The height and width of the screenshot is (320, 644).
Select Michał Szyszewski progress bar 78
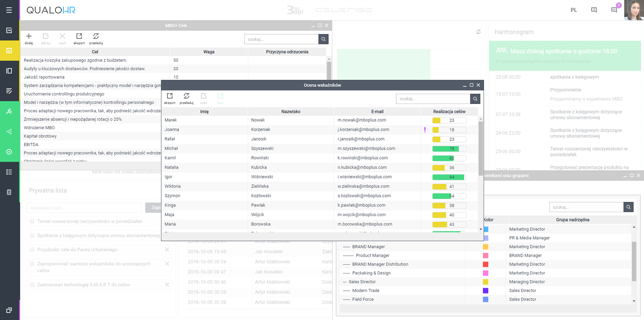click(x=449, y=149)
